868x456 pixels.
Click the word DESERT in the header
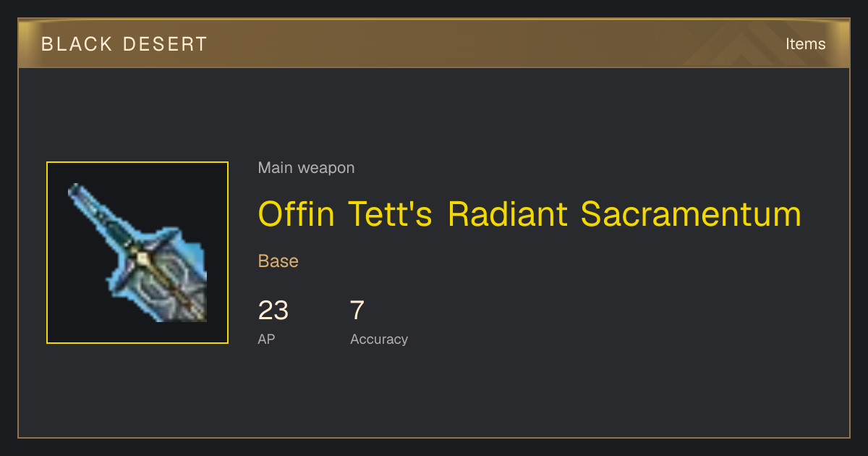pyautogui.click(x=166, y=44)
